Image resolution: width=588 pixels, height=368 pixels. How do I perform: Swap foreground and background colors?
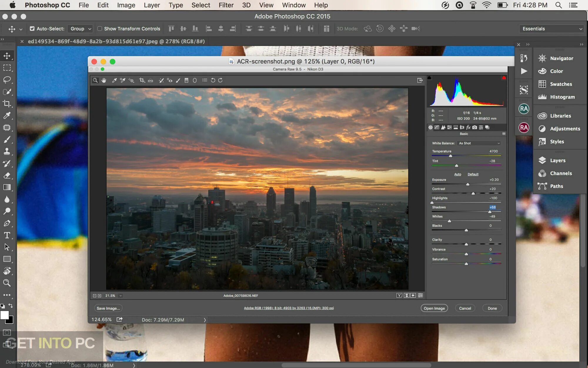11,306
